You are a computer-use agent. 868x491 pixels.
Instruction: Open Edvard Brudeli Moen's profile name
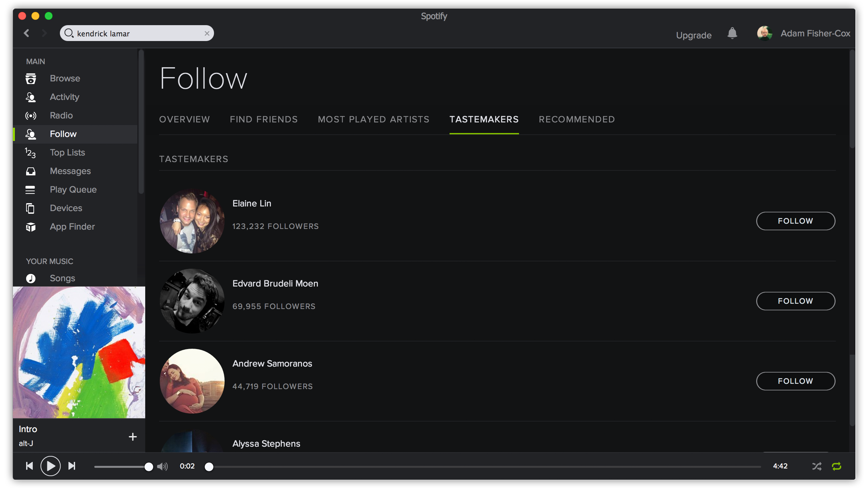tap(276, 283)
